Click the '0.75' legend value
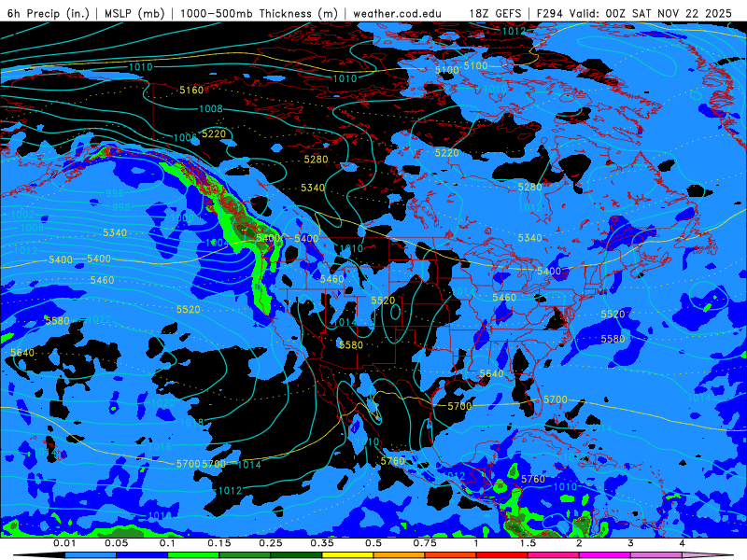747x560 pixels. [x=425, y=543]
